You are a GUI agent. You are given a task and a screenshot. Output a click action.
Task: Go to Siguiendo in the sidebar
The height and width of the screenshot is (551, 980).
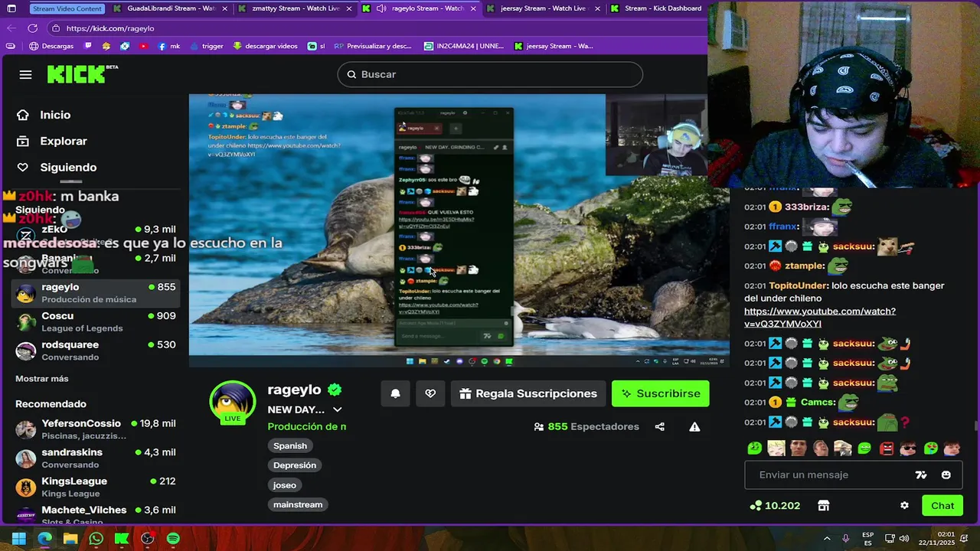[58, 168]
